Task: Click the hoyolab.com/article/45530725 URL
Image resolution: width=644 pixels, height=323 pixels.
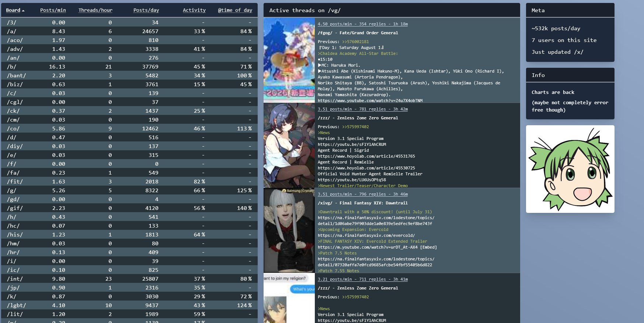Action: (x=366, y=168)
